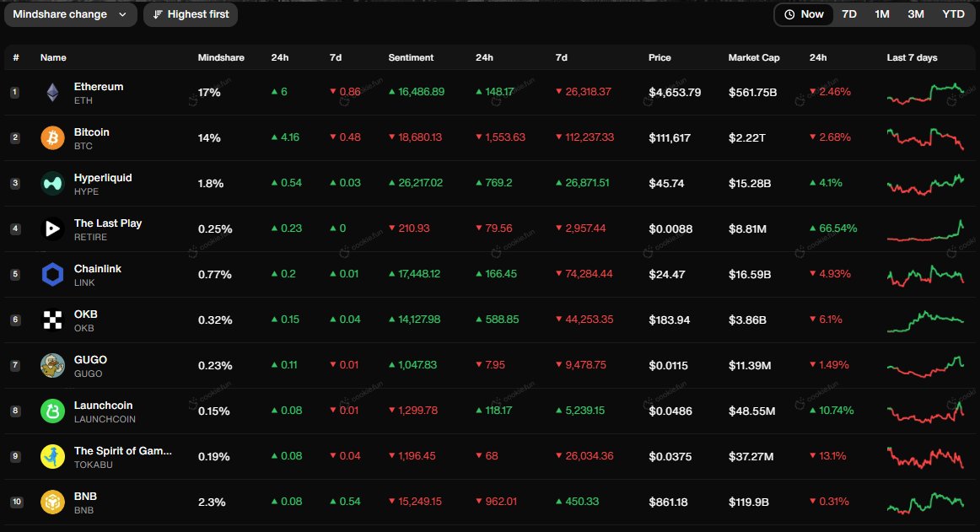
Task: Toggle the Highest first sort button
Action: (x=191, y=14)
